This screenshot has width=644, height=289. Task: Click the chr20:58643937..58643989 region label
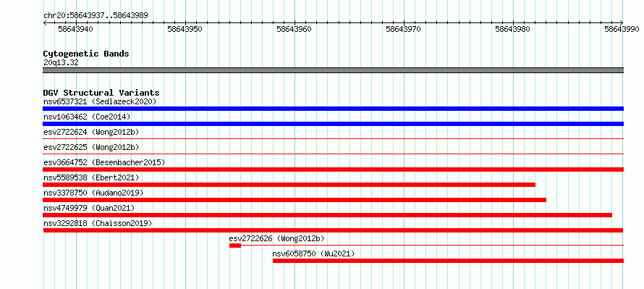(96, 16)
